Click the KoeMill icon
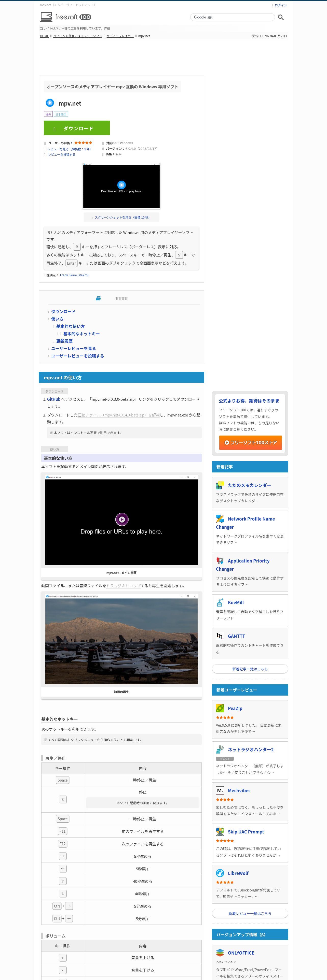The width and height of the screenshot is (327, 980). tap(220, 602)
